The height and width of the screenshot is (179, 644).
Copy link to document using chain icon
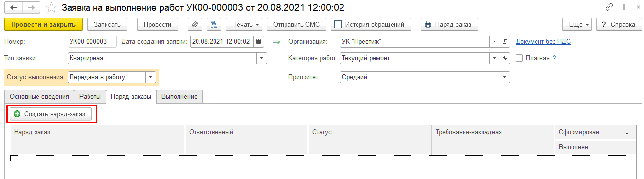click(x=609, y=8)
